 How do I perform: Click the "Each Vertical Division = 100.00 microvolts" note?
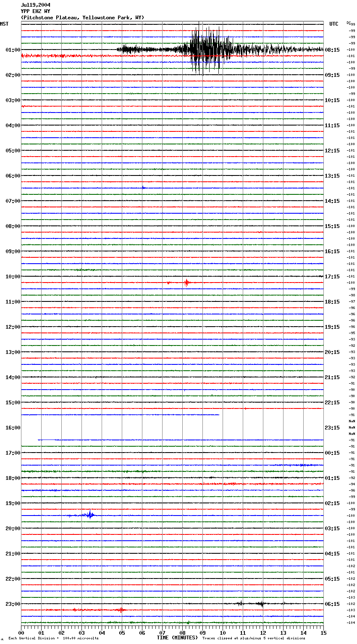(x=53, y=639)
